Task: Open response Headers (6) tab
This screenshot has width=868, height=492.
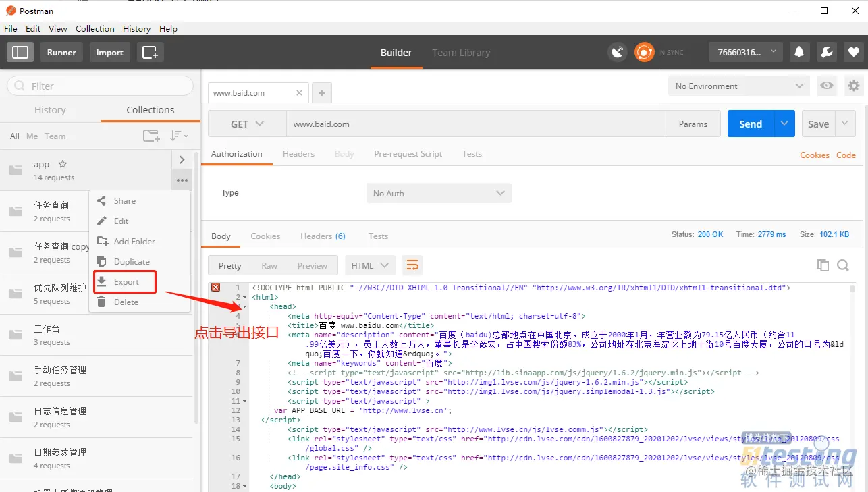Action: [323, 236]
